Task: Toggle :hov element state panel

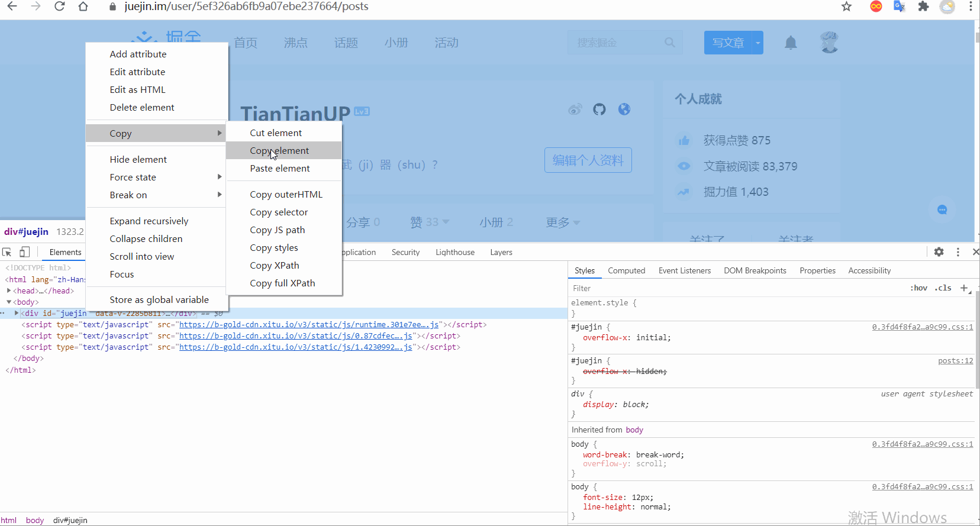Action: tap(918, 288)
